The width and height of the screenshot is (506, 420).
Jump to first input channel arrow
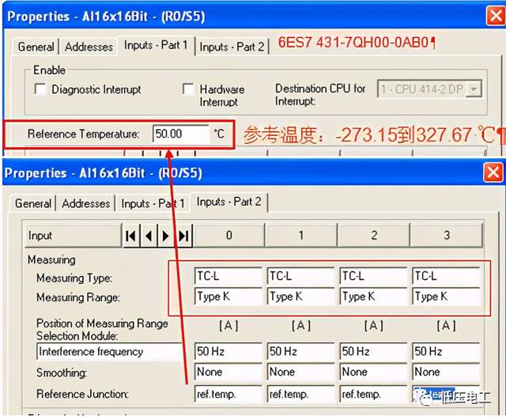[x=131, y=236]
